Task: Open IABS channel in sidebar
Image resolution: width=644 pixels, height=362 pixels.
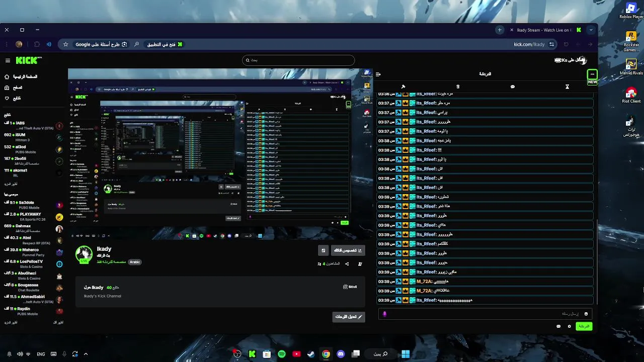Action: pos(33,126)
